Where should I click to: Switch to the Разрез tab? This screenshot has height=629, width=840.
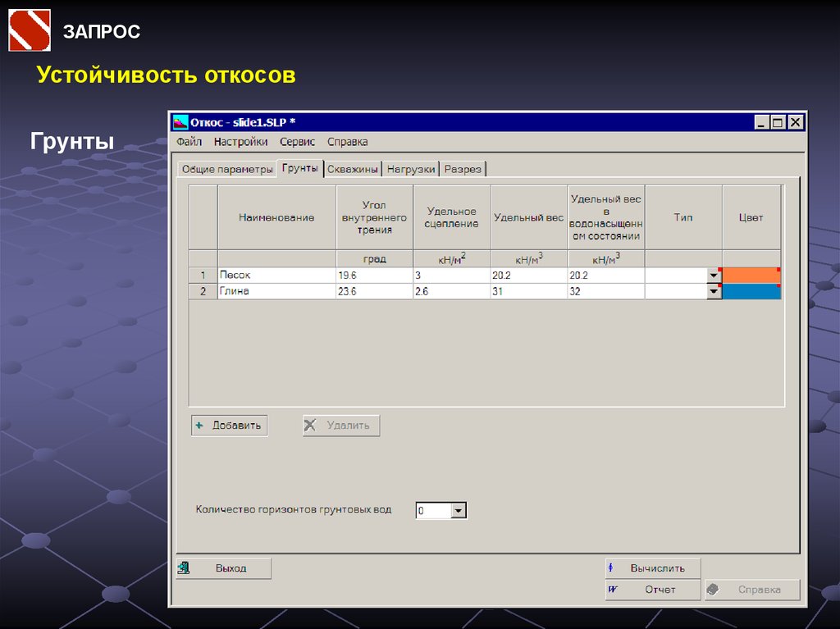tap(463, 169)
